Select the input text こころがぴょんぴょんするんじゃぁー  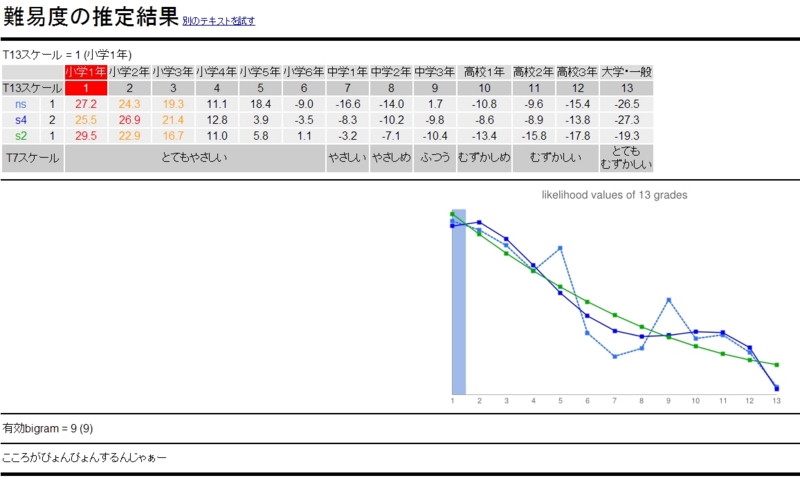click(85, 458)
